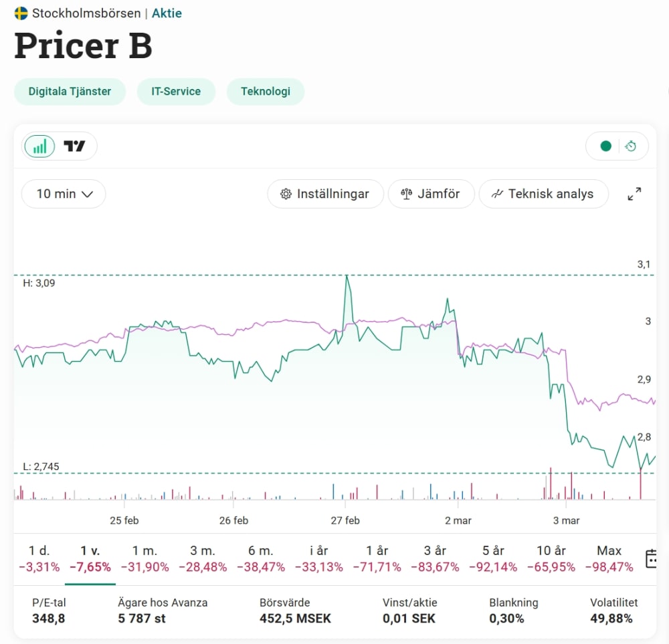Open the TradingView chart mode icon
Viewport: 669px width, 644px height.
(x=74, y=146)
